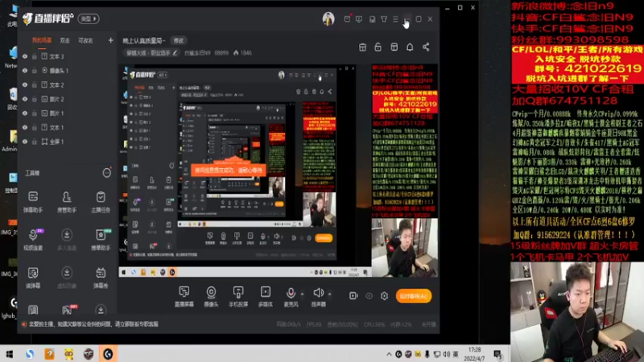Open the active 直播伴侣 taskbar icon
Screen dimensions: 644x362
click(108, 354)
